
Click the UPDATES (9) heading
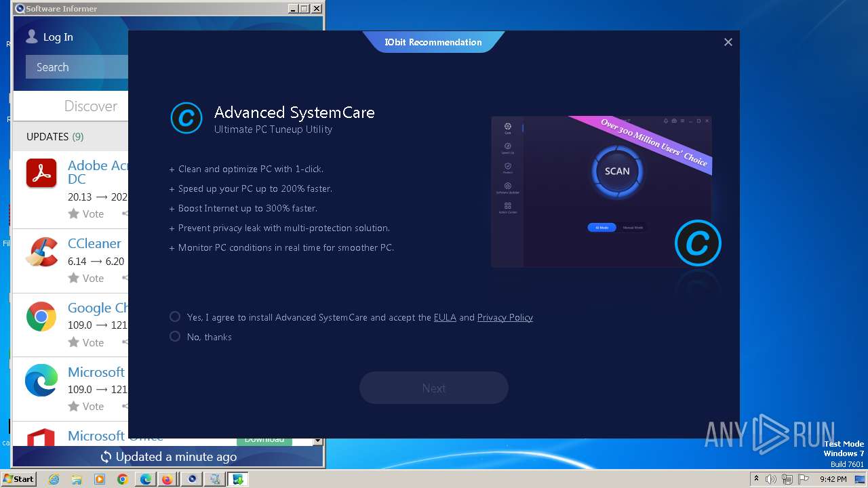click(x=55, y=137)
